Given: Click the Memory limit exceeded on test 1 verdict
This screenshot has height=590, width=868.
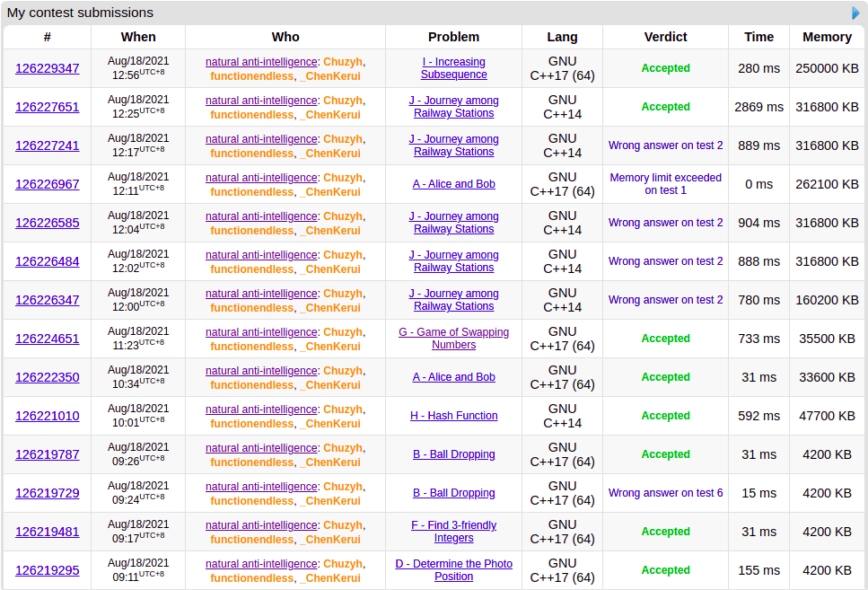Looking at the screenshot, I should pos(665,184).
